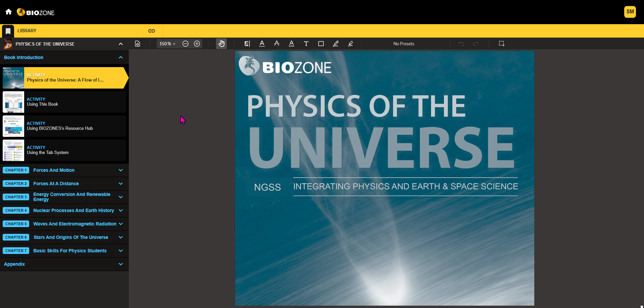The width and height of the screenshot is (644, 308).
Task: Select the text selection tool
Action: tap(247, 44)
